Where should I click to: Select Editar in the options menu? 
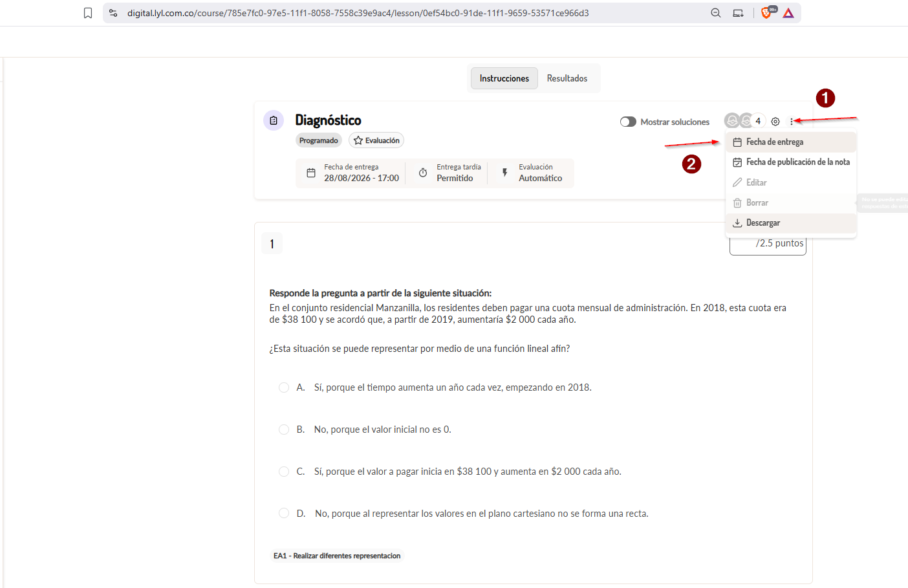coord(791,182)
